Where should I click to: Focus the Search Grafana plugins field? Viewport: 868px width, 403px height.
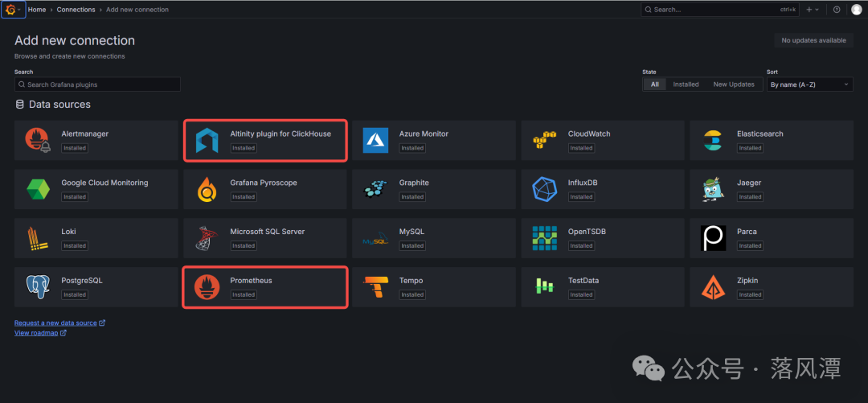pos(97,84)
